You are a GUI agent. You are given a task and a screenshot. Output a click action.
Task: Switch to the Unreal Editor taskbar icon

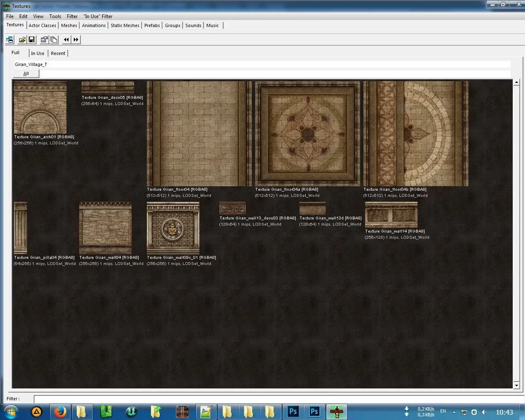132,412
